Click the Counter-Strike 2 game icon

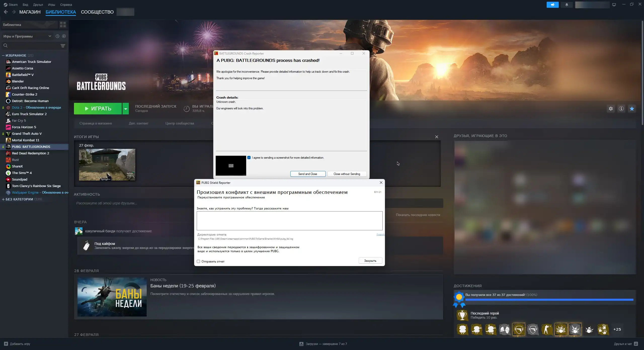(8, 94)
